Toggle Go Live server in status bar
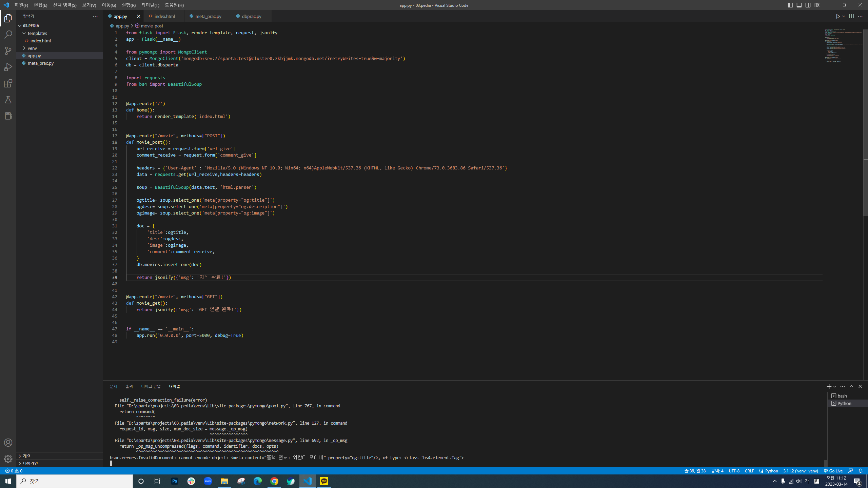The width and height of the screenshot is (868, 488). (833, 471)
